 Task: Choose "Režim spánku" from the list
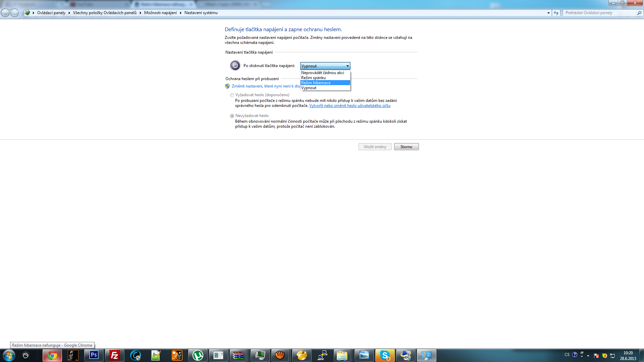pyautogui.click(x=325, y=78)
